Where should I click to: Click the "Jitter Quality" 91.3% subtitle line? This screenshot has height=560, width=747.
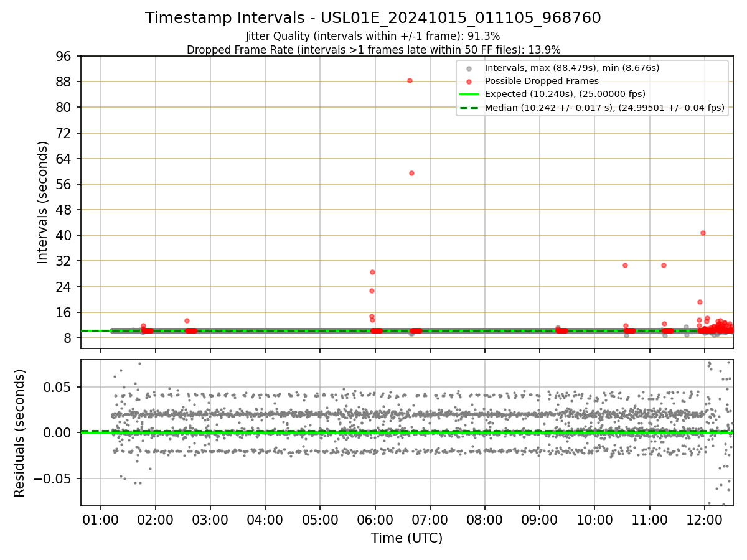tap(373, 36)
